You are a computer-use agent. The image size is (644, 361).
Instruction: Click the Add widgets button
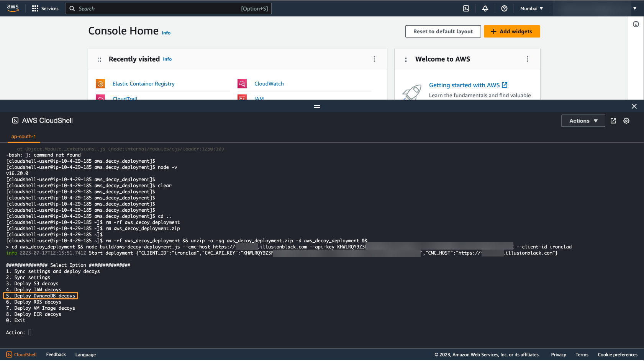point(512,31)
